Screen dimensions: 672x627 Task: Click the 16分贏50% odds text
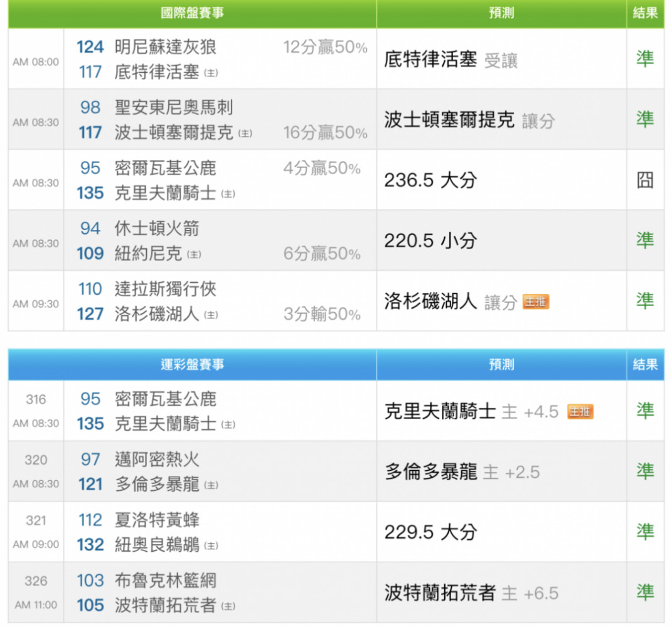click(325, 133)
